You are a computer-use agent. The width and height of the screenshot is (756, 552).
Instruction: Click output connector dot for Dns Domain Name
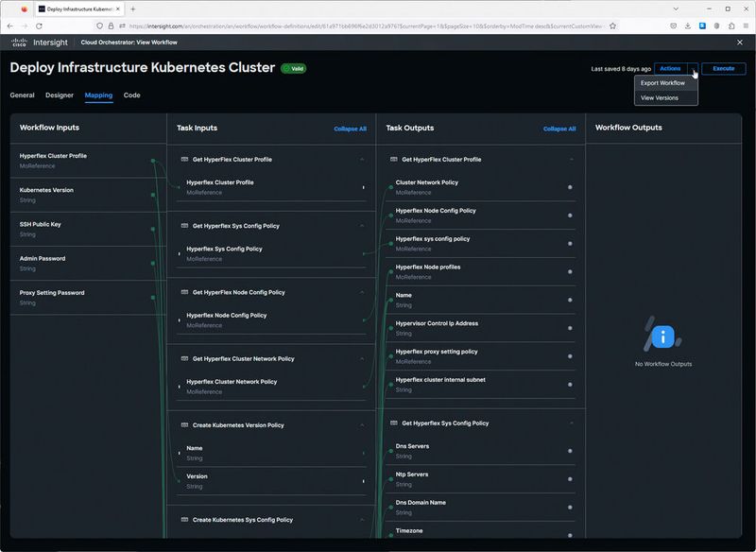point(570,508)
